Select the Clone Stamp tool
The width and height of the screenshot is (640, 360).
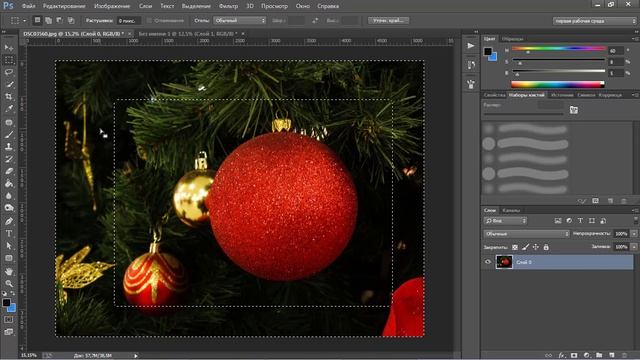pos(9,147)
